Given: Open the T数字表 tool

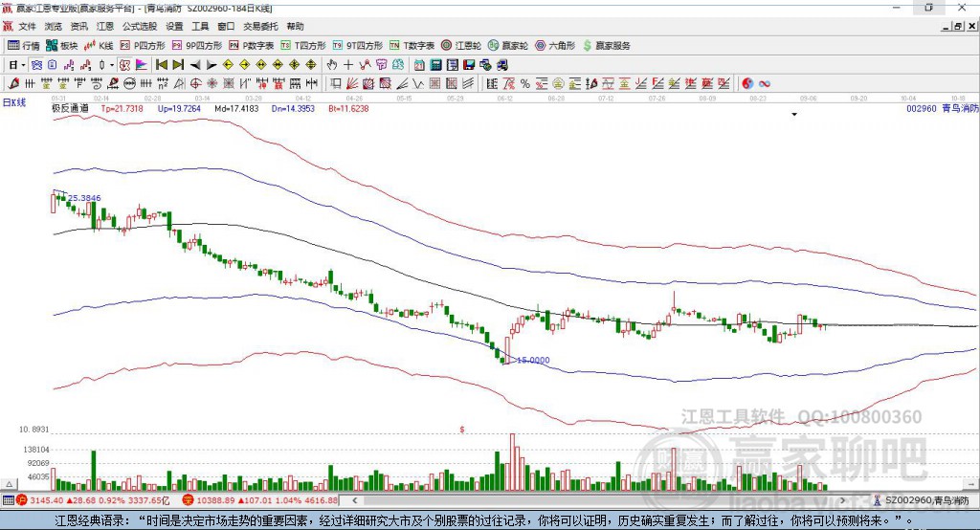Looking at the screenshot, I should point(412,46).
